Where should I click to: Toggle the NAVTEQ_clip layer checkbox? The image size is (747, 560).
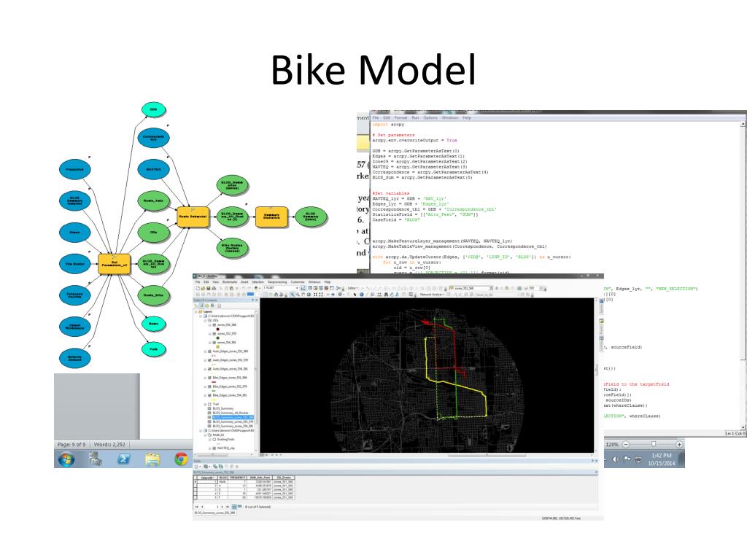(214, 448)
